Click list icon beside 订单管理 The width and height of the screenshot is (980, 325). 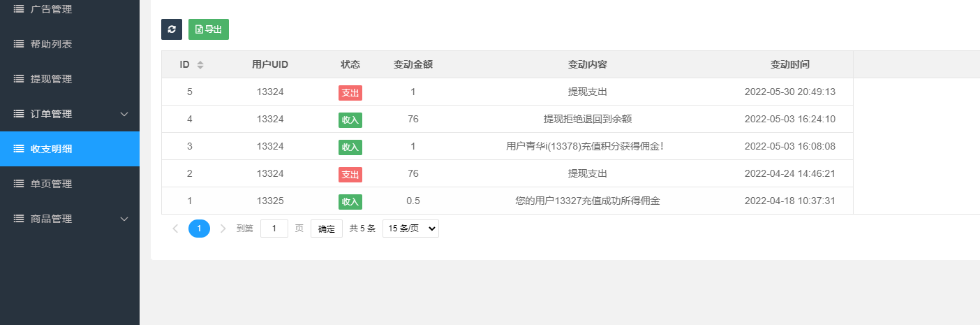click(x=19, y=114)
